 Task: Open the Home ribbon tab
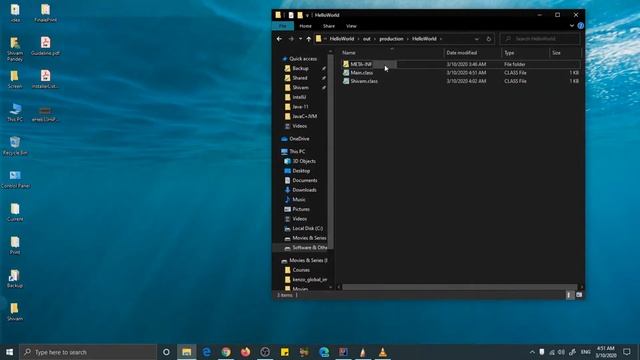pos(305,26)
